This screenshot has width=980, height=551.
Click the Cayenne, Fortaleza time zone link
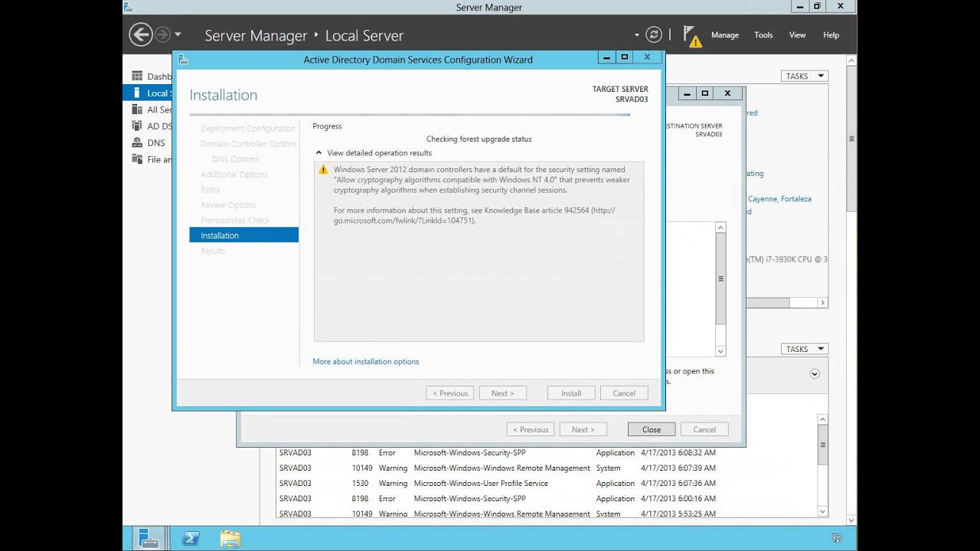point(779,199)
